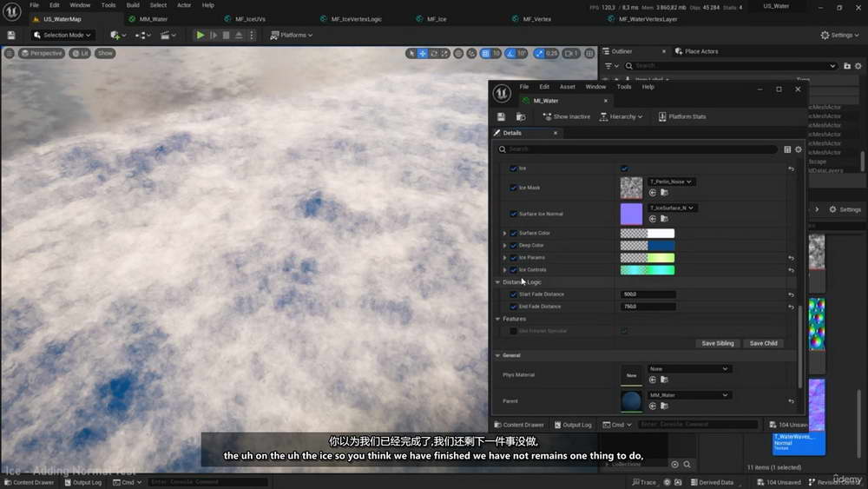Open the Cinematics clapperboard dropdown
The image size is (868, 489).
point(168,35)
